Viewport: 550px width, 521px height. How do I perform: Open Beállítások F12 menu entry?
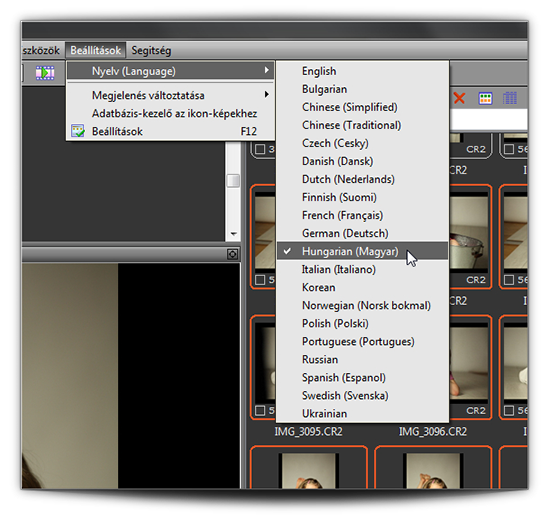point(170,131)
